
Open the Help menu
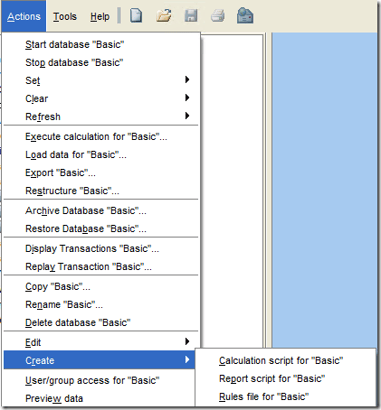point(100,16)
